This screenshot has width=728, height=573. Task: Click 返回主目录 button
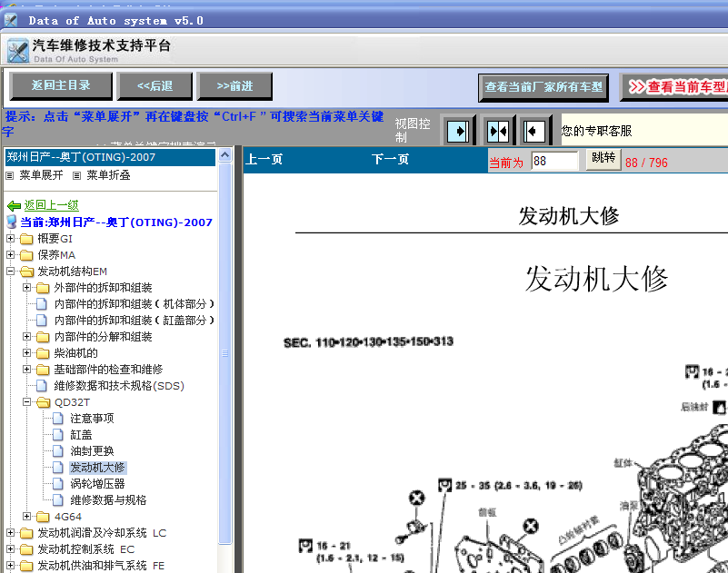pyautogui.click(x=61, y=86)
